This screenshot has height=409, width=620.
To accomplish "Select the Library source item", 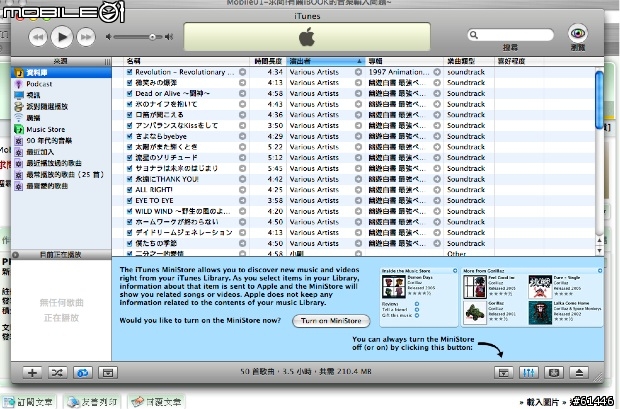I will point(61,72).
